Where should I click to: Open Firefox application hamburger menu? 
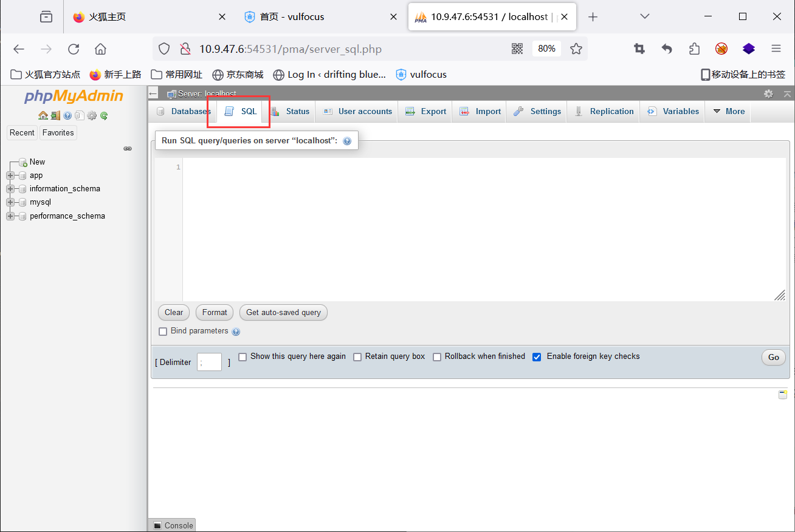click(x=776, y=49)
